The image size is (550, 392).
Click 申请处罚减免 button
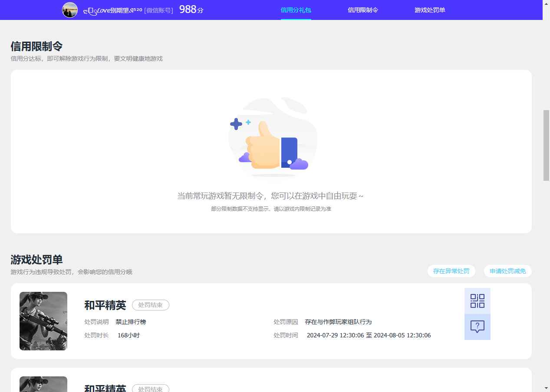coord(508,271)
